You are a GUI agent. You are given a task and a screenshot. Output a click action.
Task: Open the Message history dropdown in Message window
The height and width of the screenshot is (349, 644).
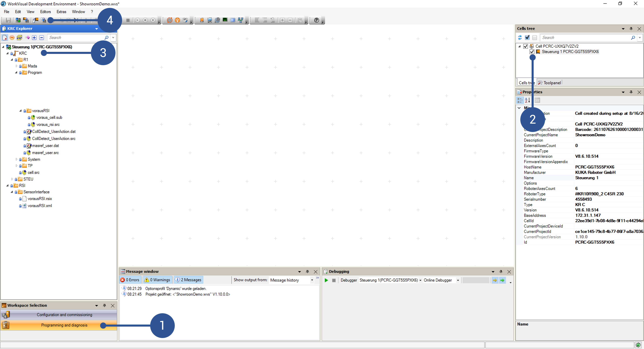312,280
